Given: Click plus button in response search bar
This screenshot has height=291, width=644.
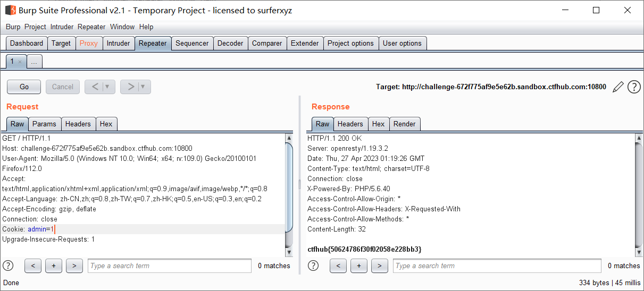Looking at the screenshot, I should pyautogui.click(x=359, y=266).
